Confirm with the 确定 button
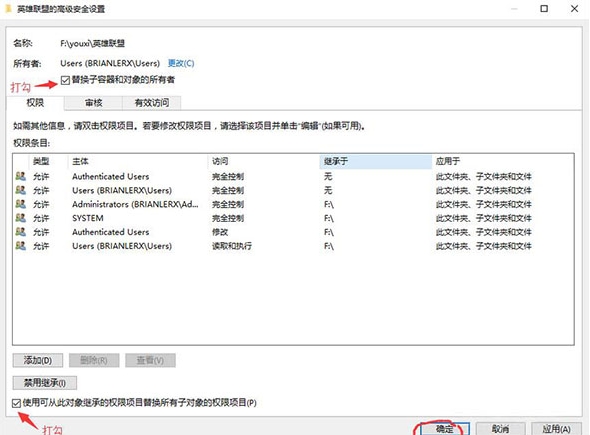 445,429
